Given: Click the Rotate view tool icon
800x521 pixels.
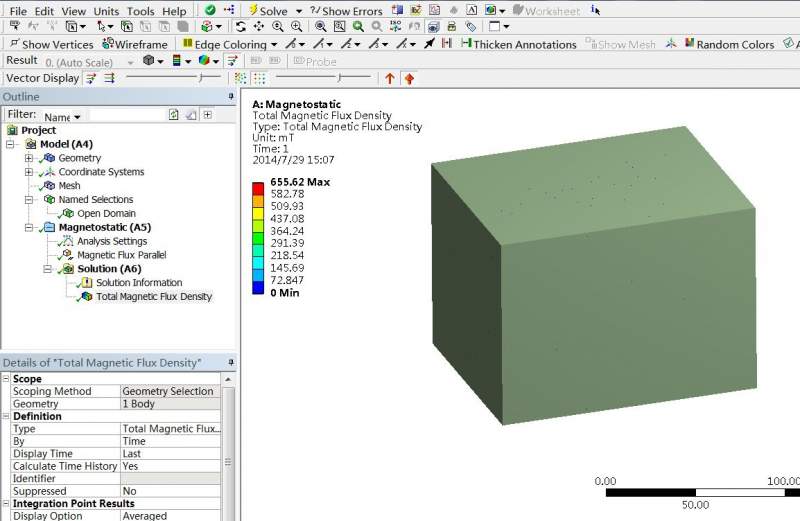Looking at the screenshot, I should 241,27.
